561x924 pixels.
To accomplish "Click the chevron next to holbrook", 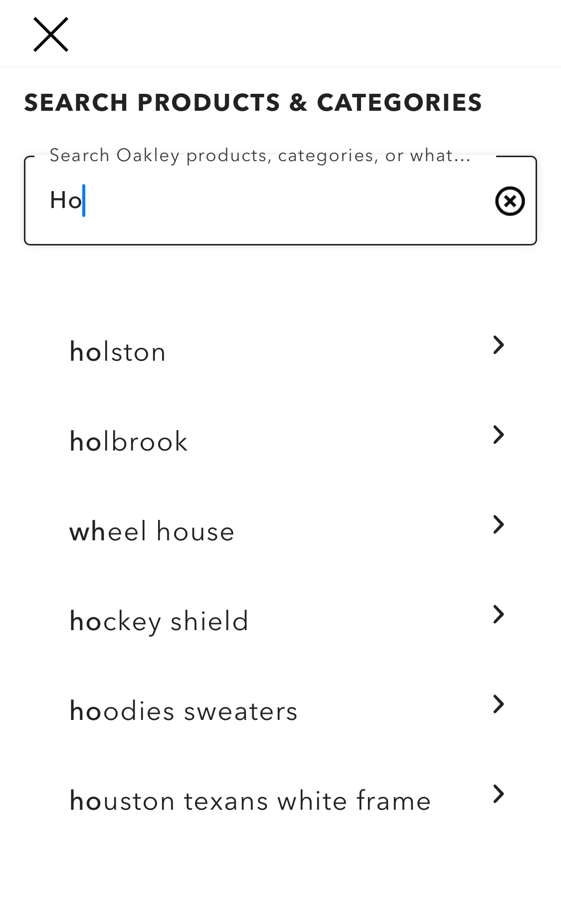I will [x=498, y=434].
